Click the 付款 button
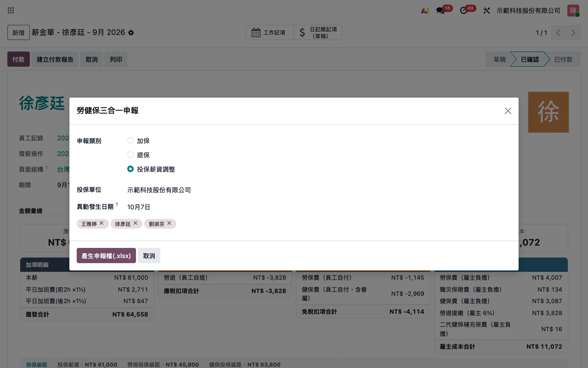This screenshot has height=368, width=588. 19,59
